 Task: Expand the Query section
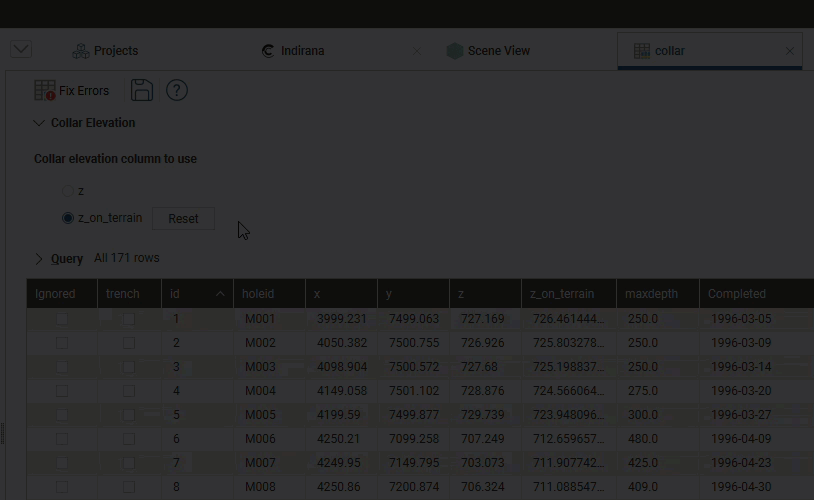point(40,259)
